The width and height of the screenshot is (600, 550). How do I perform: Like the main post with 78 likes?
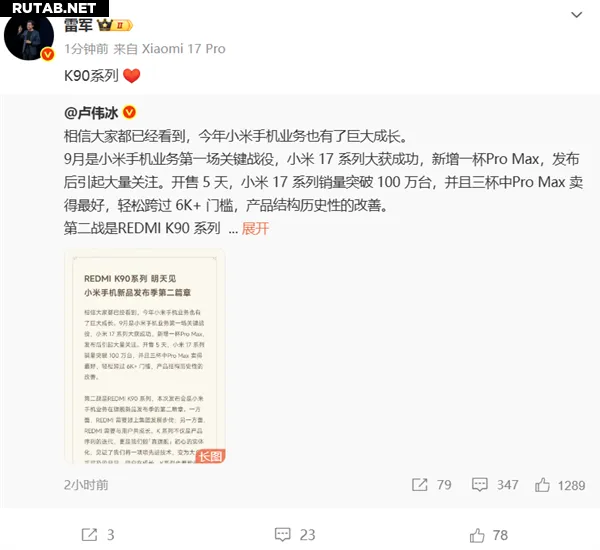[489, 535]
